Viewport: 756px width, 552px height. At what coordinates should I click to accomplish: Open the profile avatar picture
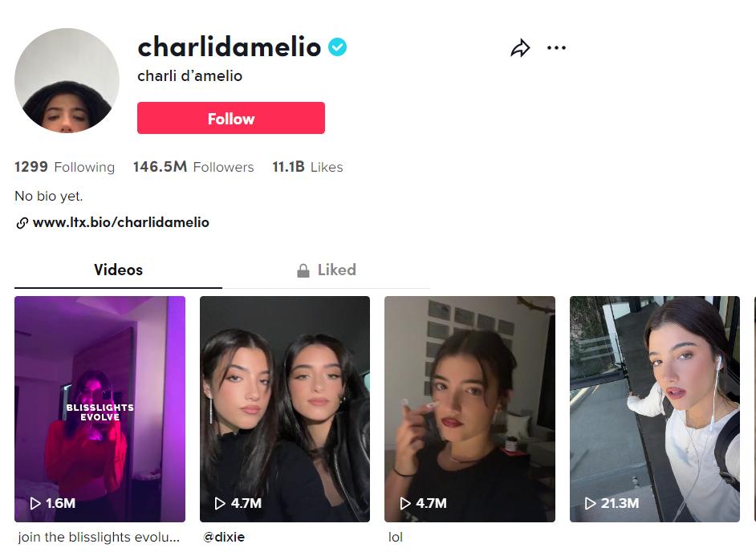(67, 80)
